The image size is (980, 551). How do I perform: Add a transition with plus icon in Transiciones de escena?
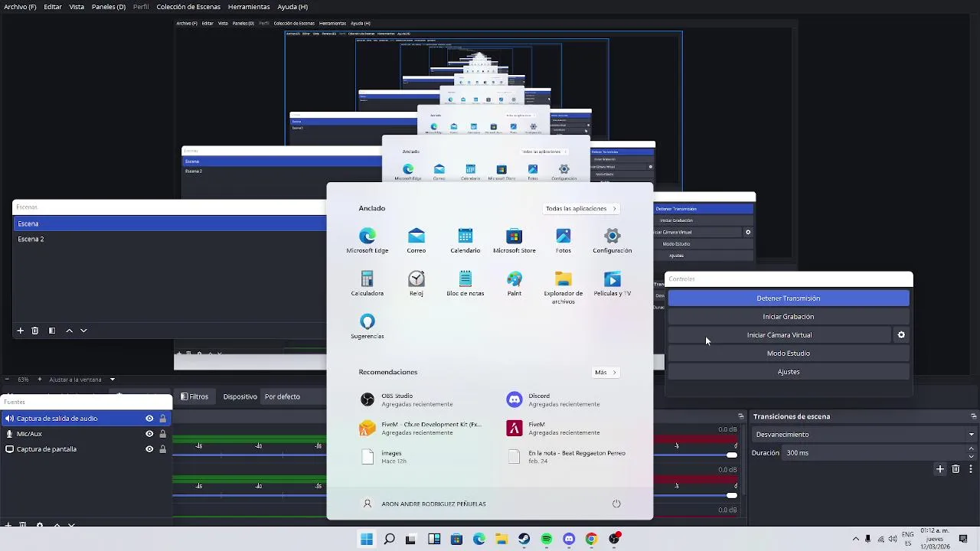pos(940,469)
